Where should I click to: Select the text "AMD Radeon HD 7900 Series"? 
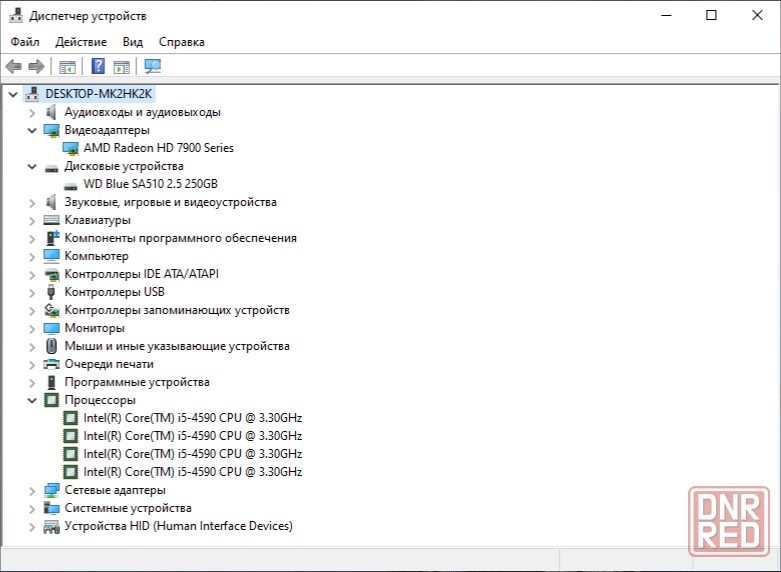click(x=158, y=148)
